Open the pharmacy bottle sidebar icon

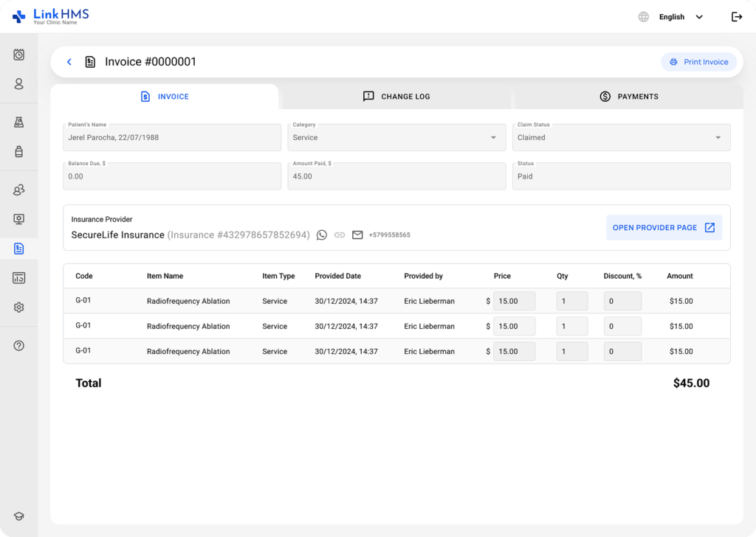[18, 152]
